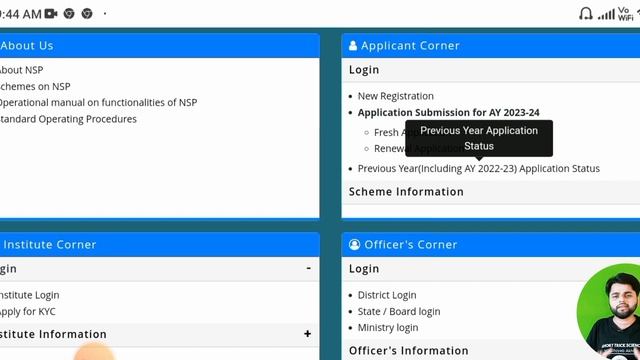Click New Registration link
This screenshot has height=360, width=640.
[396, 96]
